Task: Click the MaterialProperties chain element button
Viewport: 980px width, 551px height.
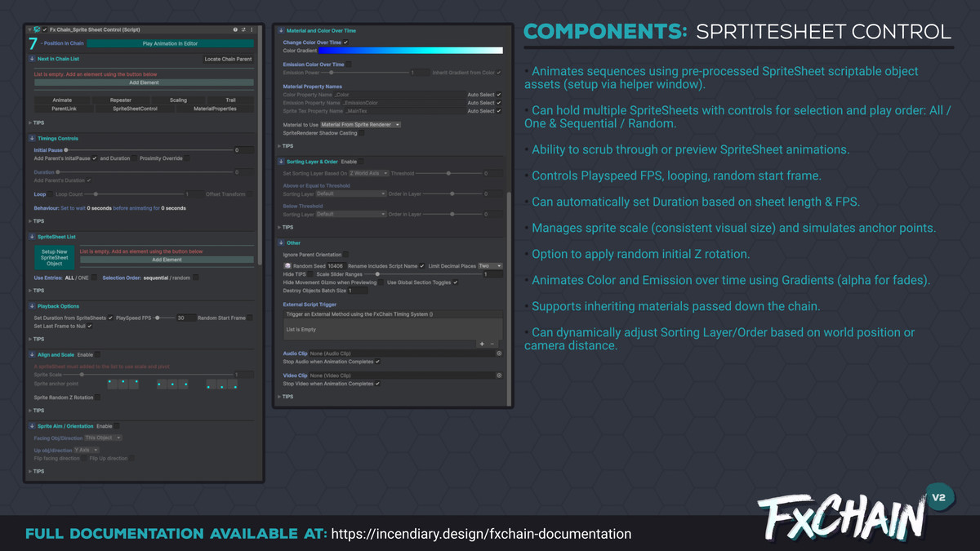Action: pyautogui.click(x=215, y=109)
